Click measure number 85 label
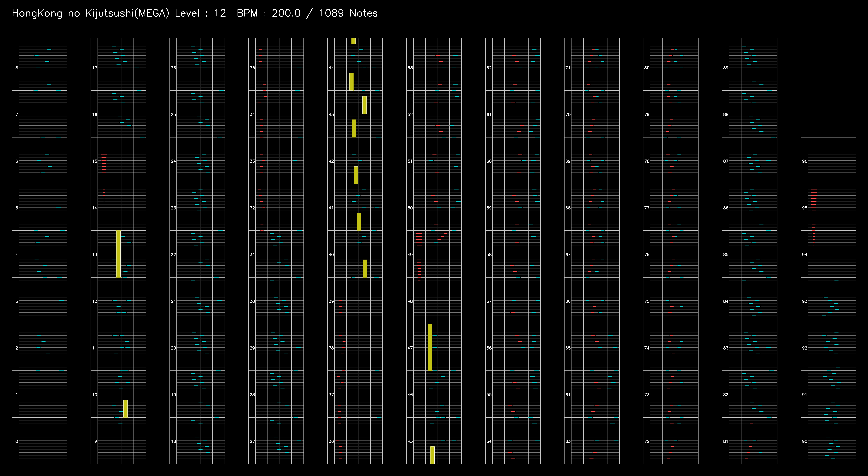 click(725, 255)
